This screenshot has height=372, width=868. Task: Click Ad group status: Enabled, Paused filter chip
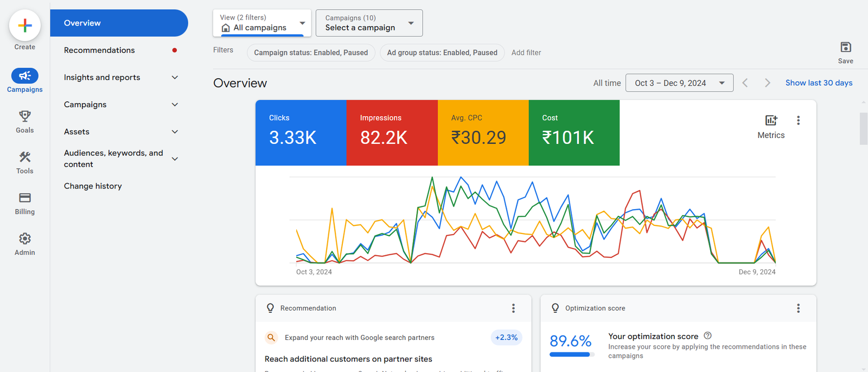(x=442, y=53)
